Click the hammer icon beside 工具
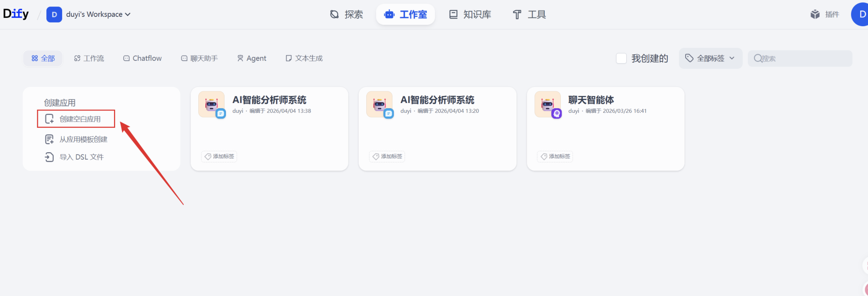Image resolution: width=868 pixels, height=296 pixels. coord(517,15)
